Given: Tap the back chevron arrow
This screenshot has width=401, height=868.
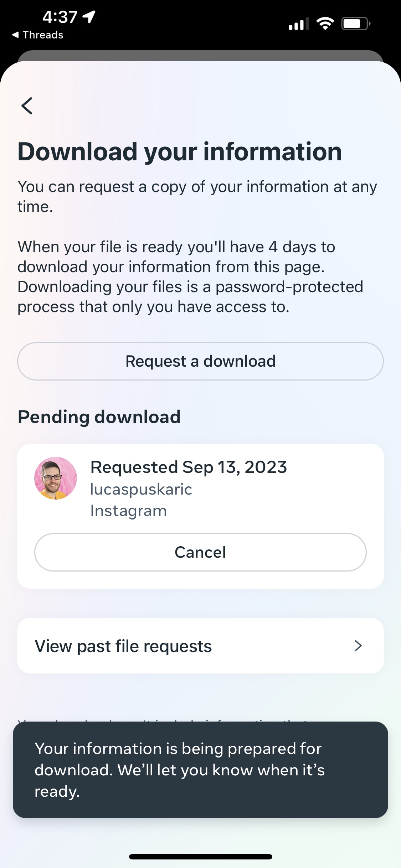Looking at the screenshot, I should (x=27, y=106).
